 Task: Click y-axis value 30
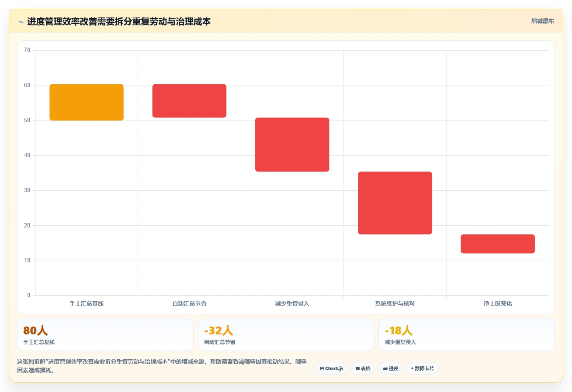click(x=27, y=190)
